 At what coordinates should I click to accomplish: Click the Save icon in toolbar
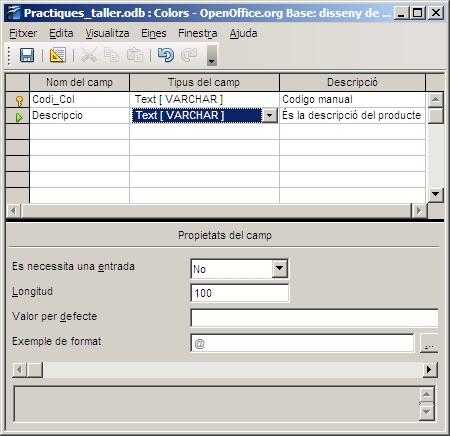27,55
